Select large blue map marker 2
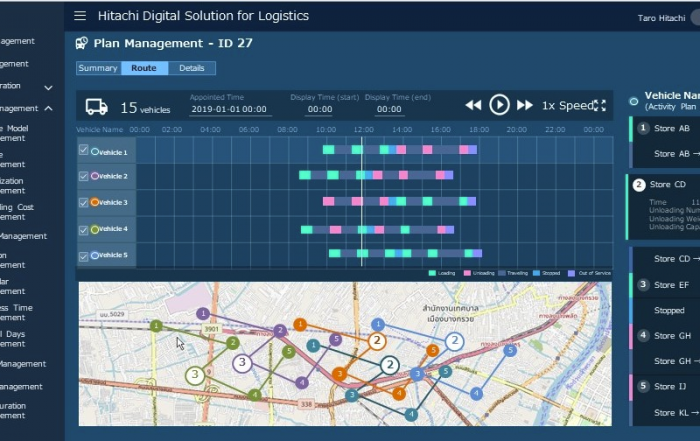700x441 pixels. pos(454,341)
